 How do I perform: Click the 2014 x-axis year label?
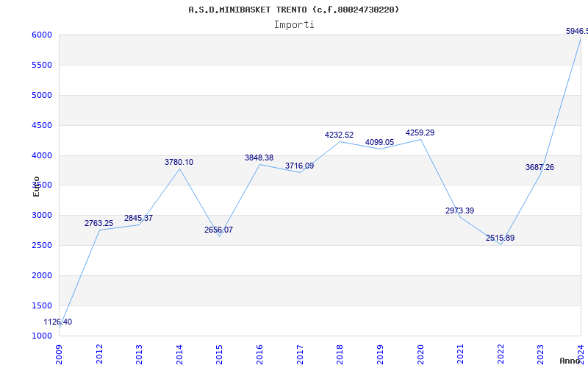click(x=179, y=354)
